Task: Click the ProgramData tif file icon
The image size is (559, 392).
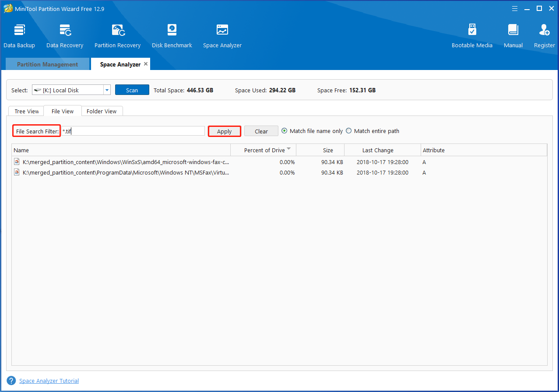Action: (x=17, y=172)
